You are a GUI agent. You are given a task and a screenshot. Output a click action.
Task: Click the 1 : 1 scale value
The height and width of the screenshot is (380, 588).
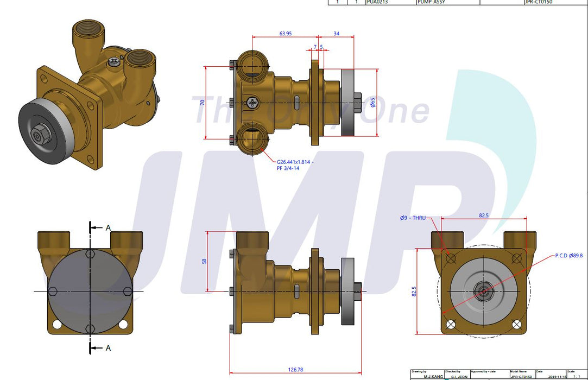point(577,376)
